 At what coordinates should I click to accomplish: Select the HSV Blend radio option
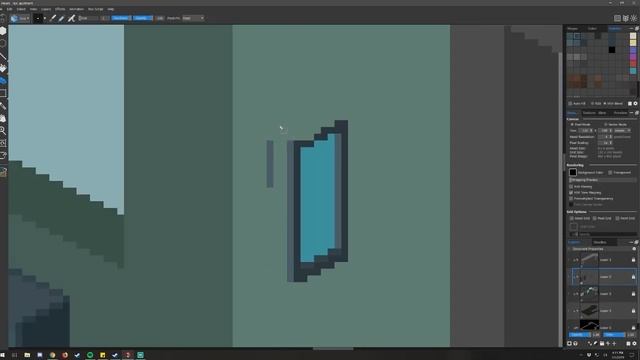pyautogui.click(x=605, y=104)
